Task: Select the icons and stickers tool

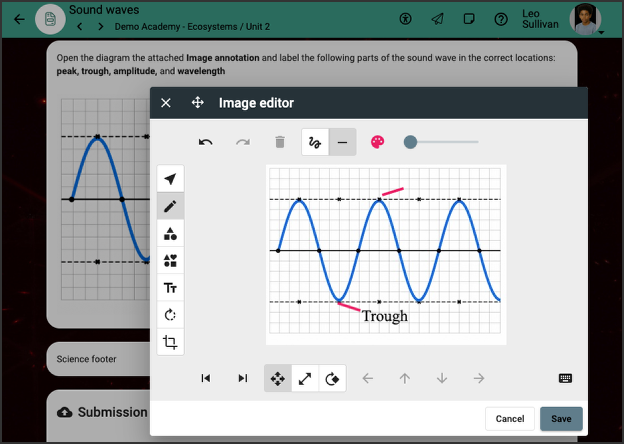Action: point(170,261)
